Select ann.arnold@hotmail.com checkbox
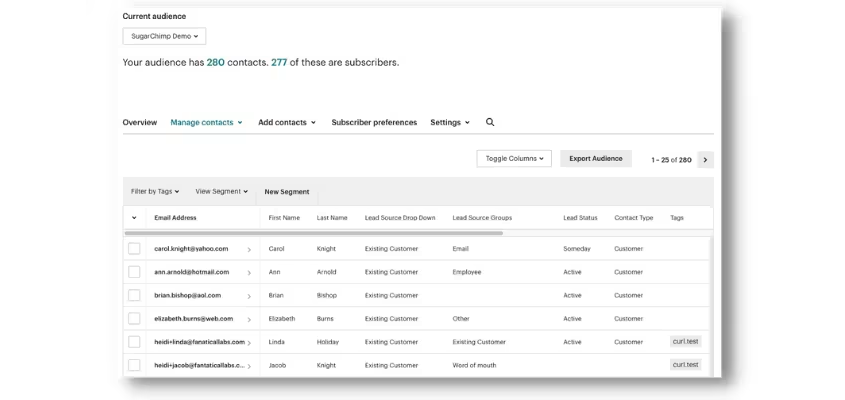Image resolution: width=845 pixels, height=400 pixels. coord(134,272)
